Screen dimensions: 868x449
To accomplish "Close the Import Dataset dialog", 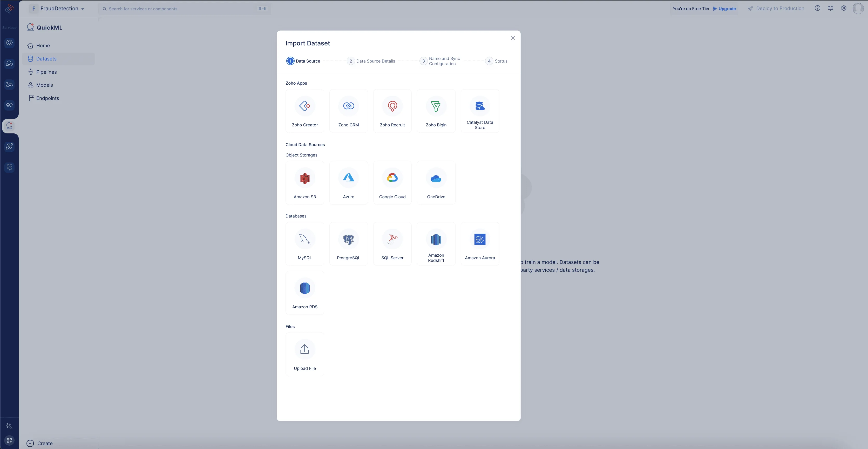I will [x=512, y=38].
